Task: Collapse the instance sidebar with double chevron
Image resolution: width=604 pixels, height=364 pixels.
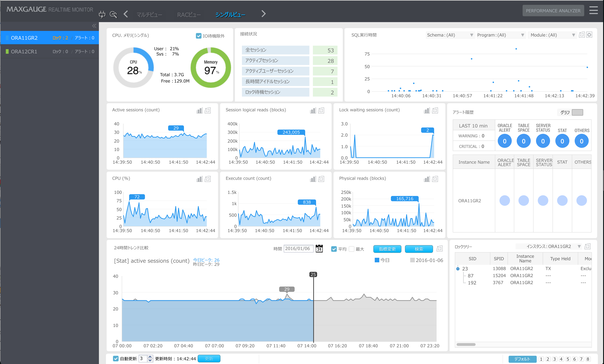Action: tap(94, 26)
